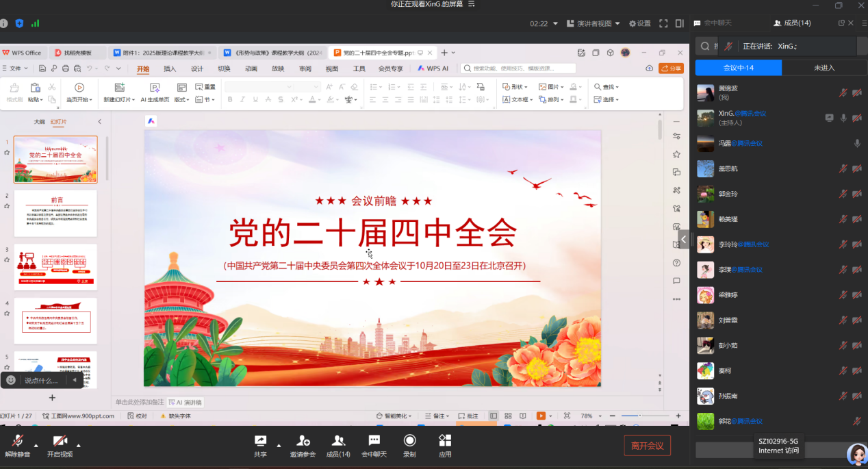Open the 应用 apps button

tap(445, 446)
